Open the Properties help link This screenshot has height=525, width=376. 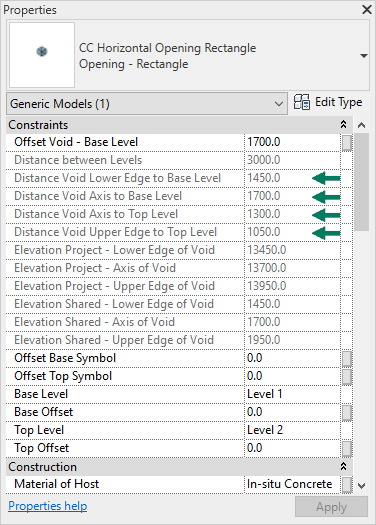(x=48, y=506)
